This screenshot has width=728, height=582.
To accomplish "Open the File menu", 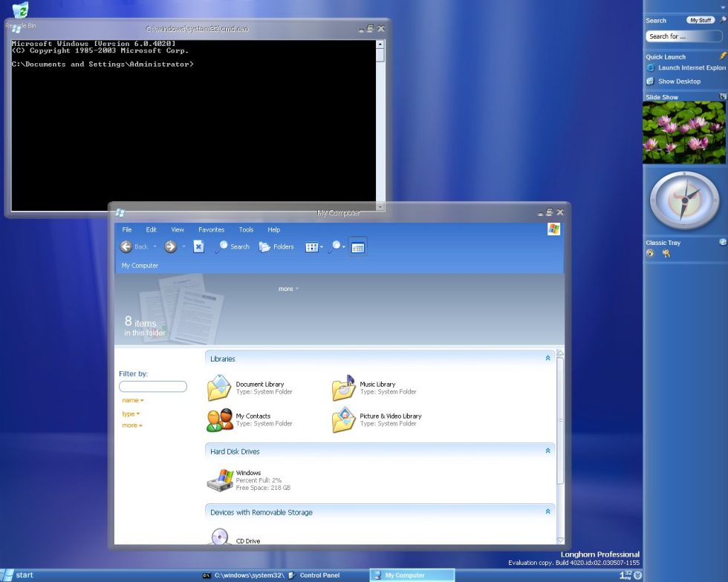I will click(x=127, y=229).
